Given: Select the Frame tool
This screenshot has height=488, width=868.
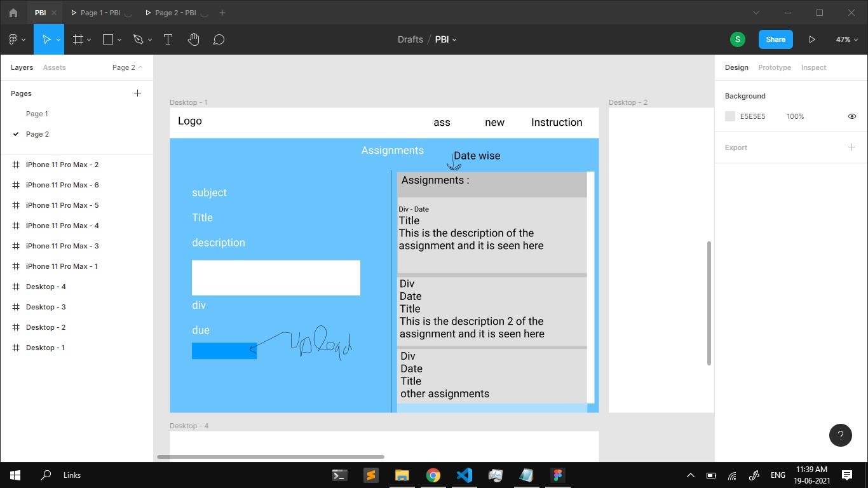Looking at the screenshot, I should coord(78,39).
